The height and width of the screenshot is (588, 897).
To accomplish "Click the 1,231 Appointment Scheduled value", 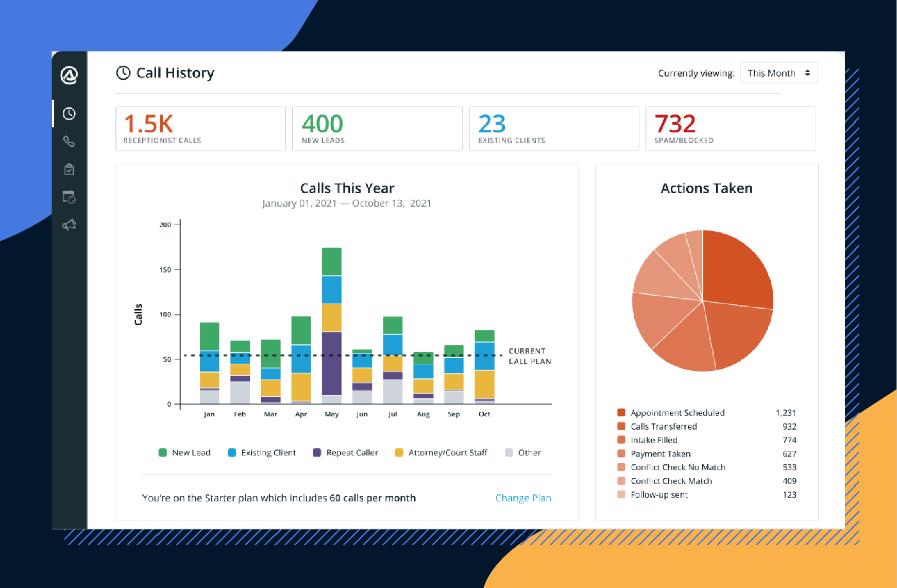I will tap(786, 412).
